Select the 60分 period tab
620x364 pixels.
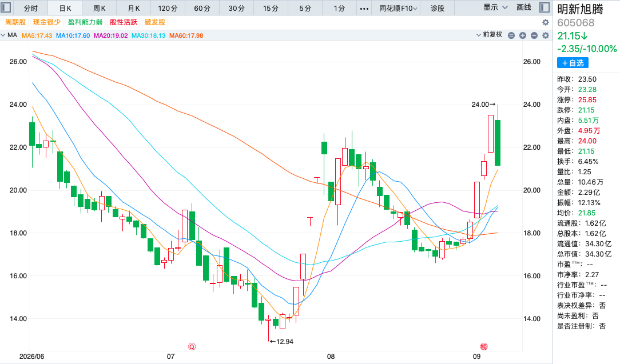click(202, 8)
